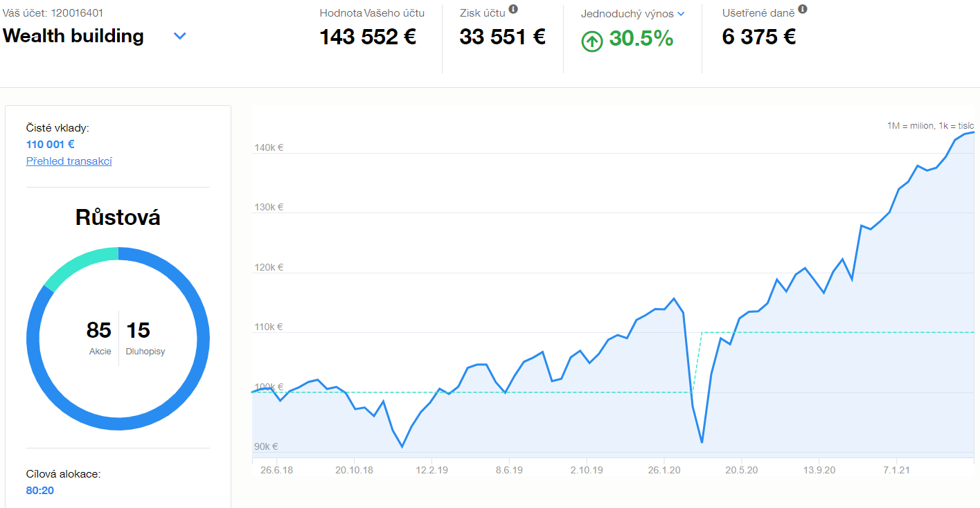Click the green up-arrow icon next to 30.5%
The width and height of the screenshot is (980, 508).
click(x=591, y=41)
